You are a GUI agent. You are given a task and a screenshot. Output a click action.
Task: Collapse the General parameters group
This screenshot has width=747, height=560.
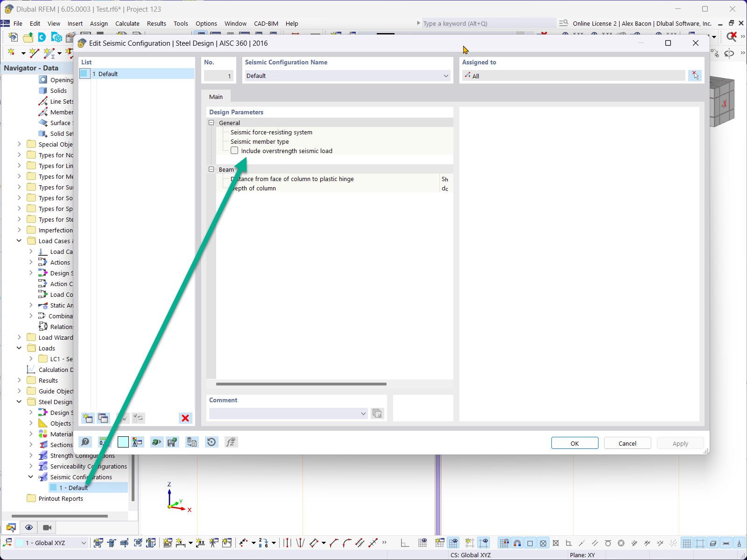[x=211, y=123]
